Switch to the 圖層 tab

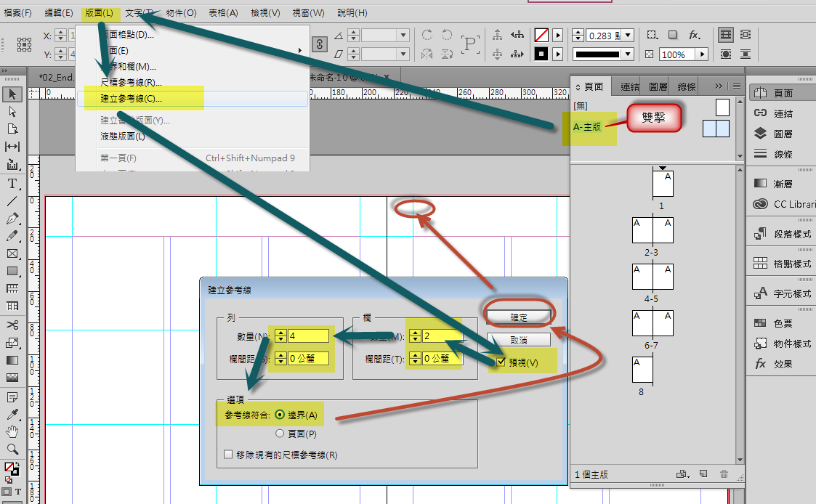[658, 86]
